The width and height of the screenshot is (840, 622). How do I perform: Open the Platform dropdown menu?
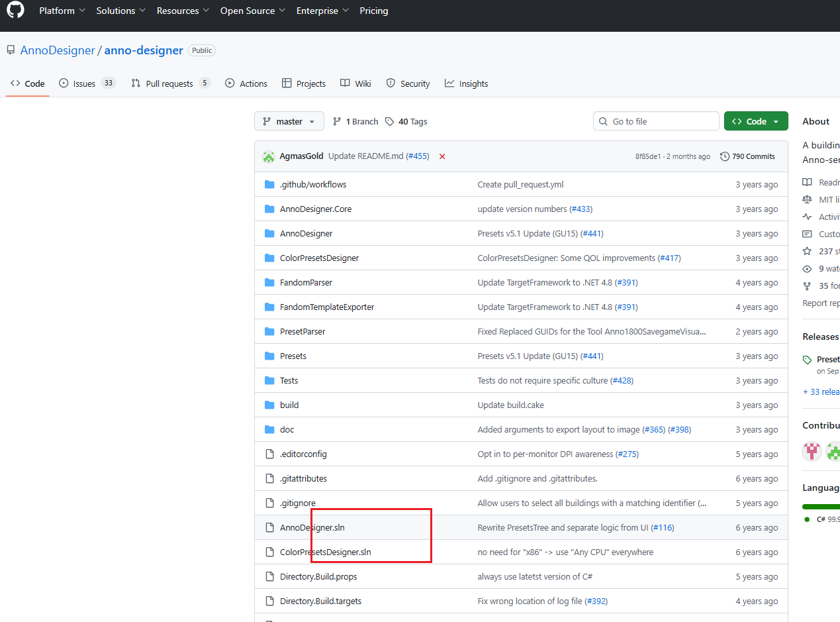click(x=62, y=11)
